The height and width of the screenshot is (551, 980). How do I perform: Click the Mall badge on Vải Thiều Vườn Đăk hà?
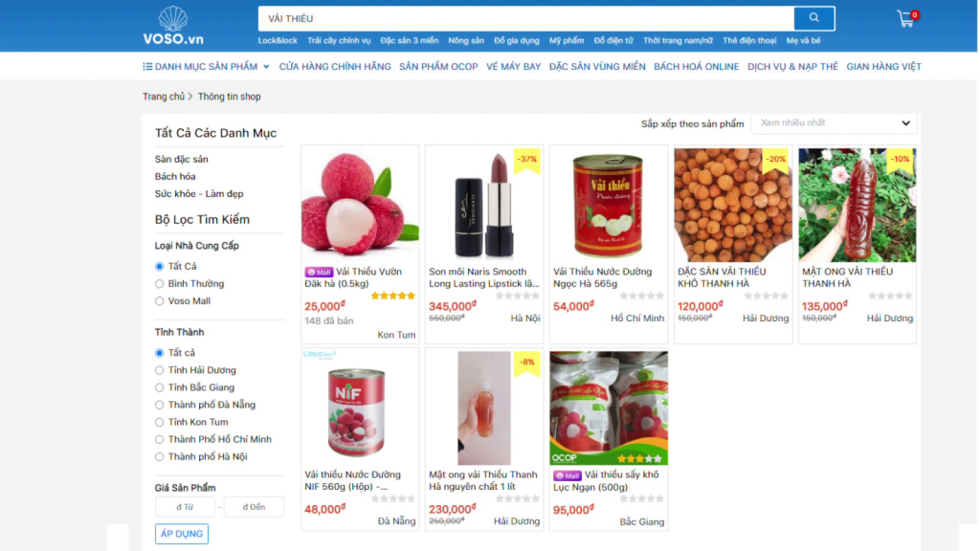(319, 272)
